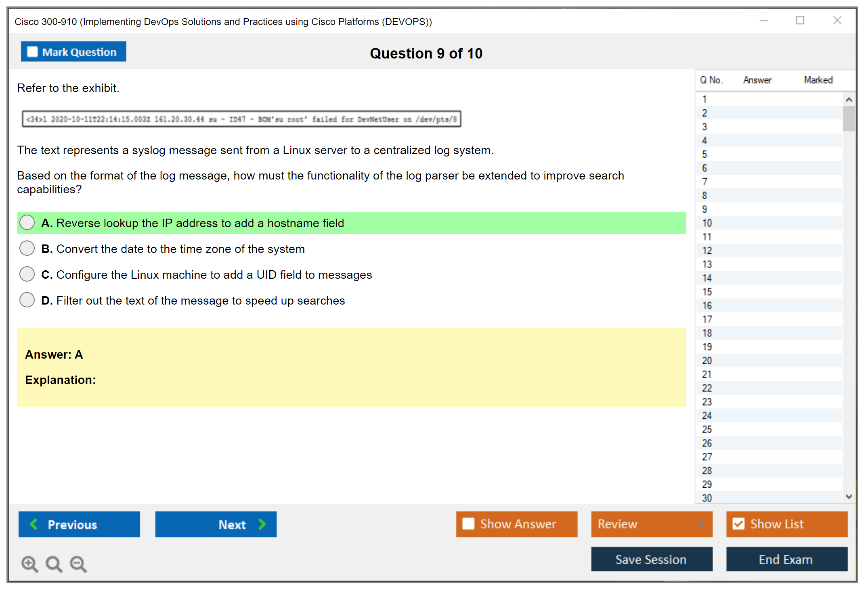Select answer option B radio button
This screenshot has height=593, width=868.
point(27,248)
